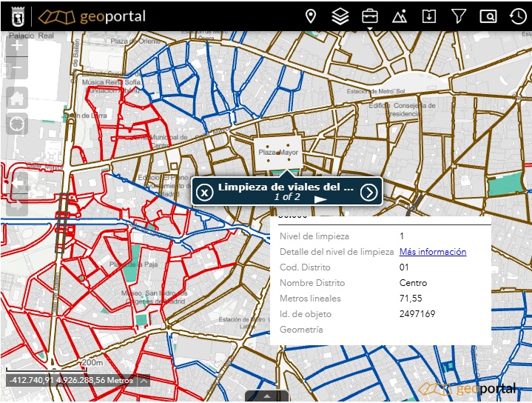Open the location pin tool
The image size is (532, 403).
[311, 16]
